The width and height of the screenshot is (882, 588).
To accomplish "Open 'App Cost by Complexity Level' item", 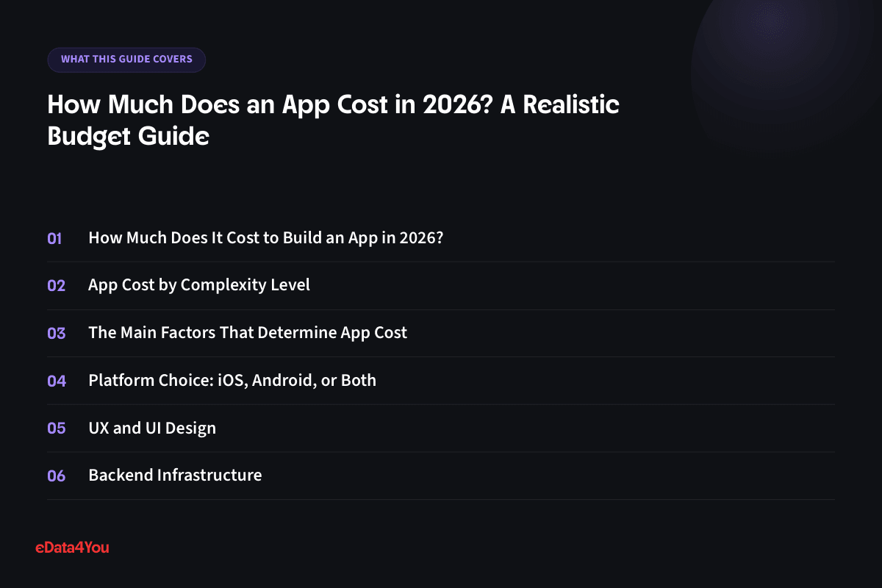I will [199, 285].
